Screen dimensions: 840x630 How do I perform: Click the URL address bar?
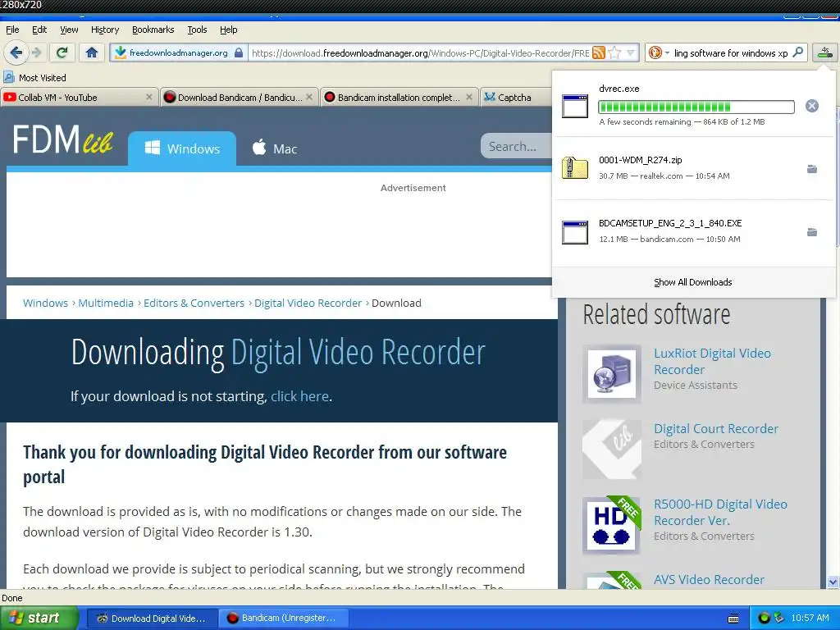pos(420,53)
